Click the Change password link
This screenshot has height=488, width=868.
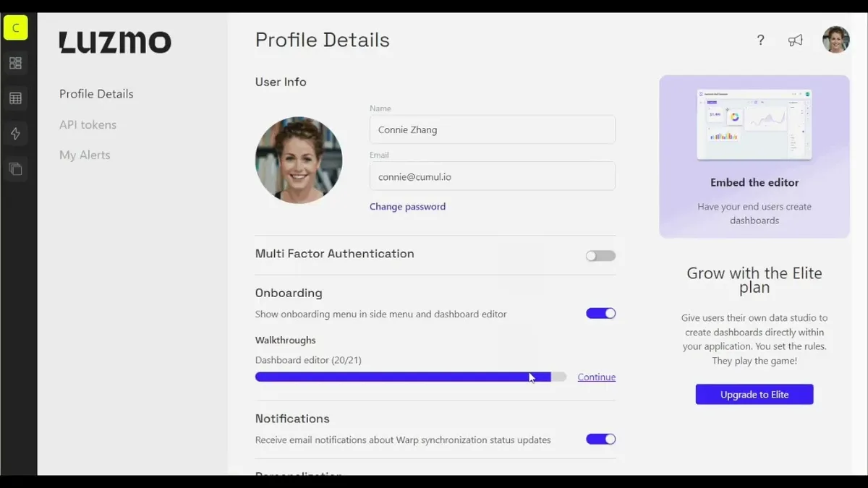click(x=407, y=206)
